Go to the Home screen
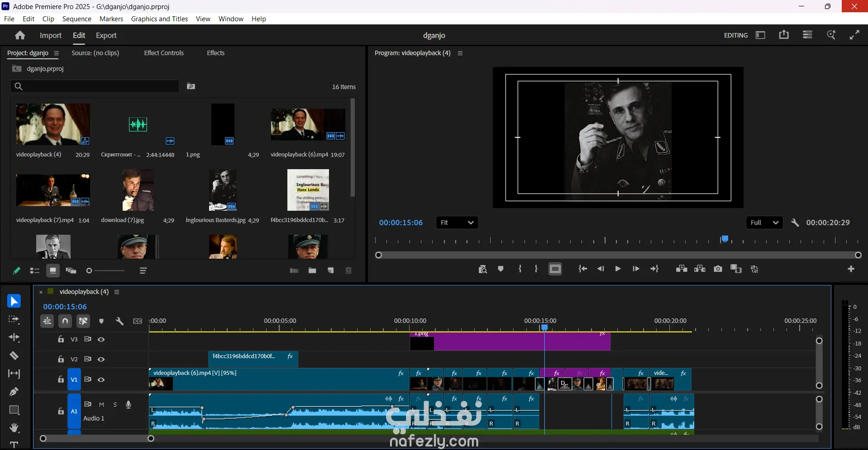868x450 pixels. 20,35
